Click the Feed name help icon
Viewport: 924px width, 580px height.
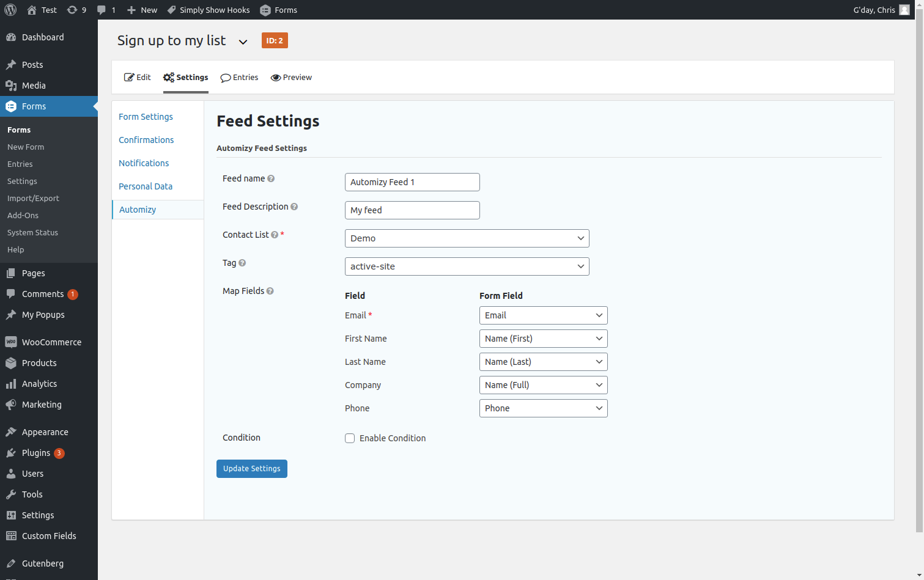pyautogui.click(x=271, y=178)
